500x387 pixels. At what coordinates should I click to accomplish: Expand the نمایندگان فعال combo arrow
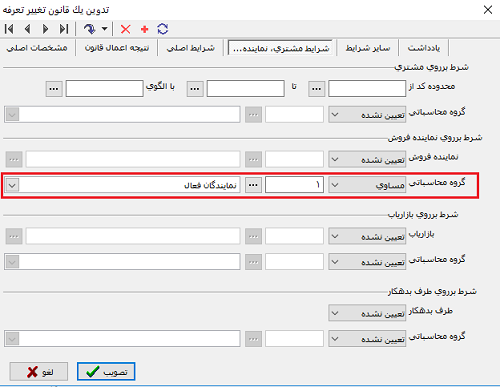(12, 185)
